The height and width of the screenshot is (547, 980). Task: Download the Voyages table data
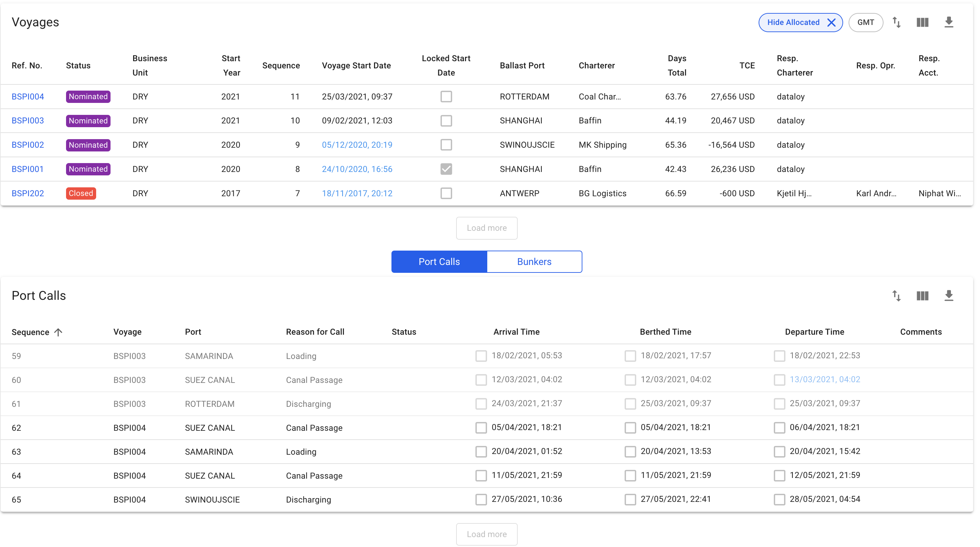(949, 23)
